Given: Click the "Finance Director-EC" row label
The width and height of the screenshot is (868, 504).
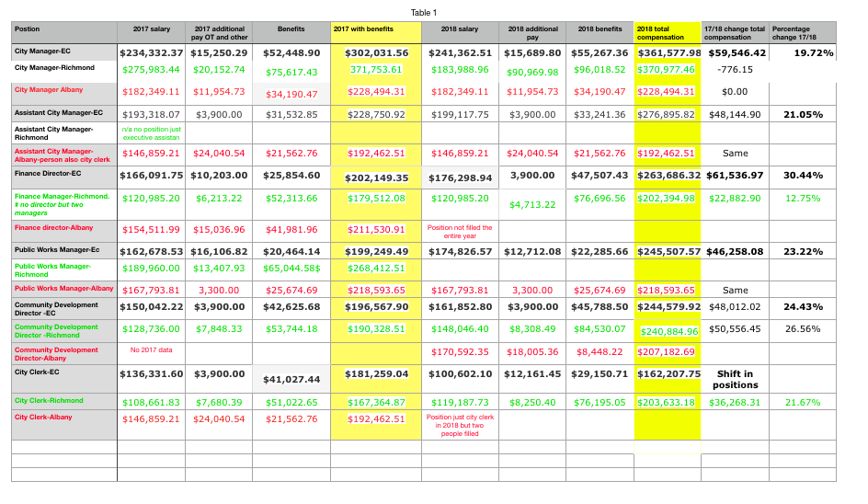Looking at the screenshot, I should tap(53, 172).
